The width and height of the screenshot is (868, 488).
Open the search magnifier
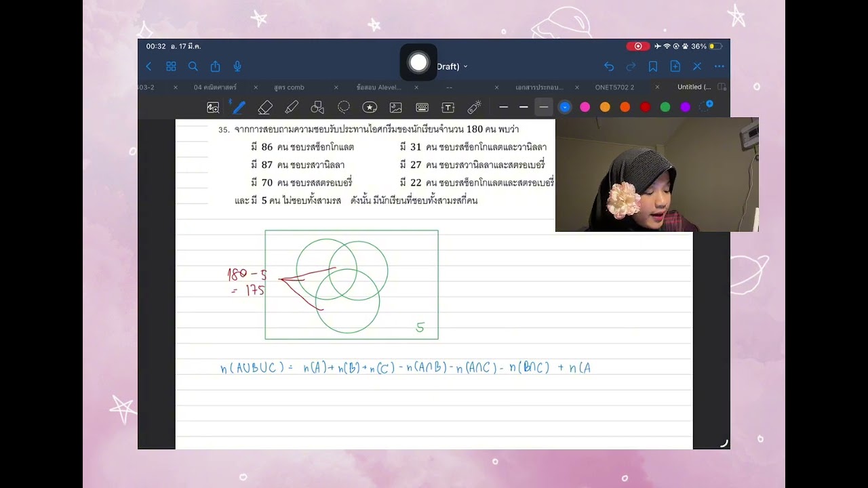[193, 66]
